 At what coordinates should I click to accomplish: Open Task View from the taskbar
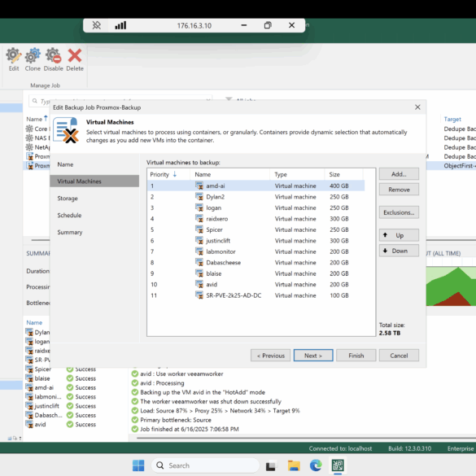point(270,466)
